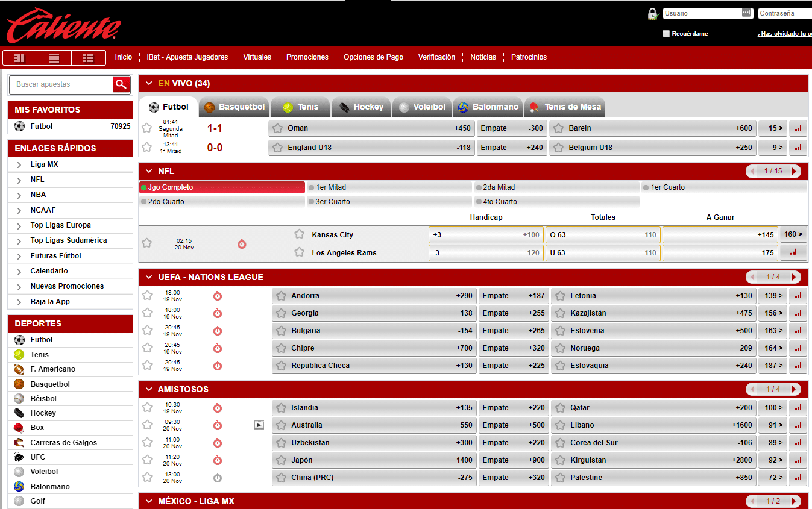Collapse the NFL section
The height and width of the screenshot is (509, 812).
[x=149, y=172]
